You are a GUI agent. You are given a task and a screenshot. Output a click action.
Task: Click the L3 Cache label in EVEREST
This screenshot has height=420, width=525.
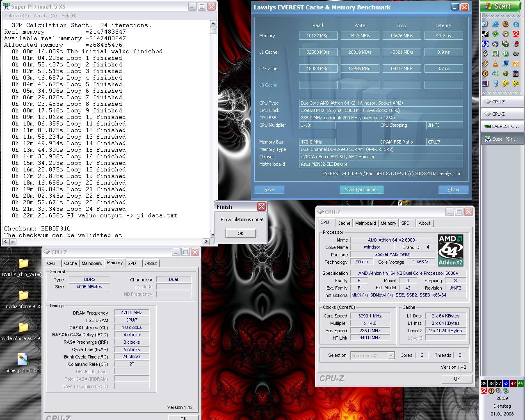(268, 85)
